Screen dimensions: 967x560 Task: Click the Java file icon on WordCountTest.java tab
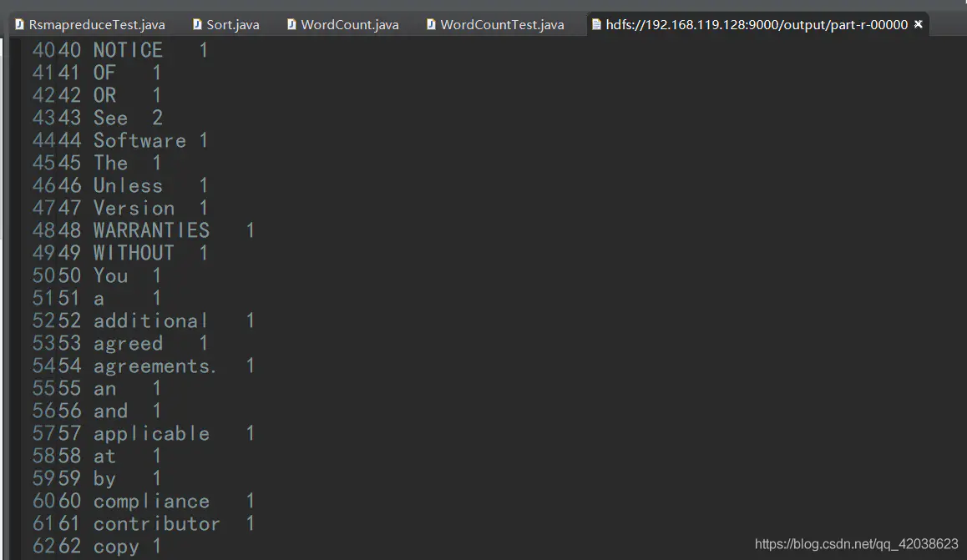[431, 25]
